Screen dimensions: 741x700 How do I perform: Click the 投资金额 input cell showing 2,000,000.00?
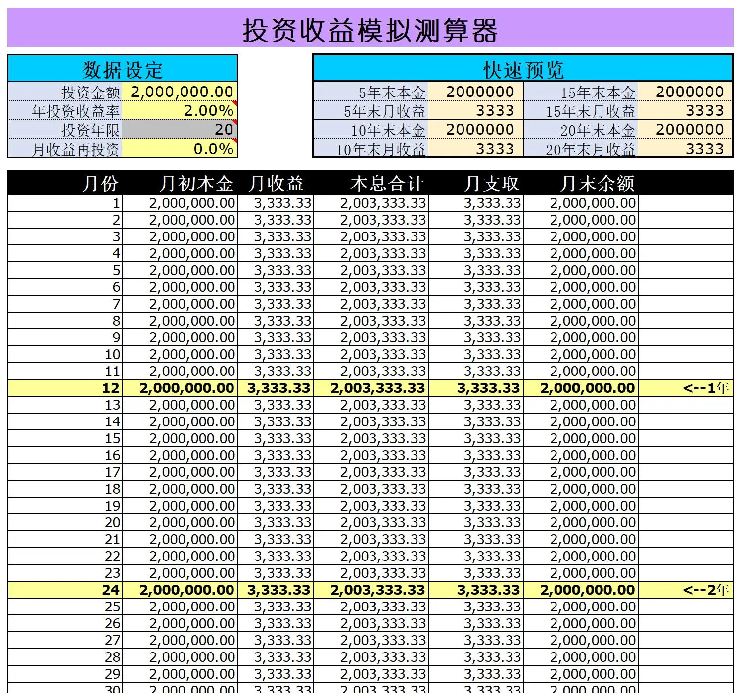coord(181,92)
